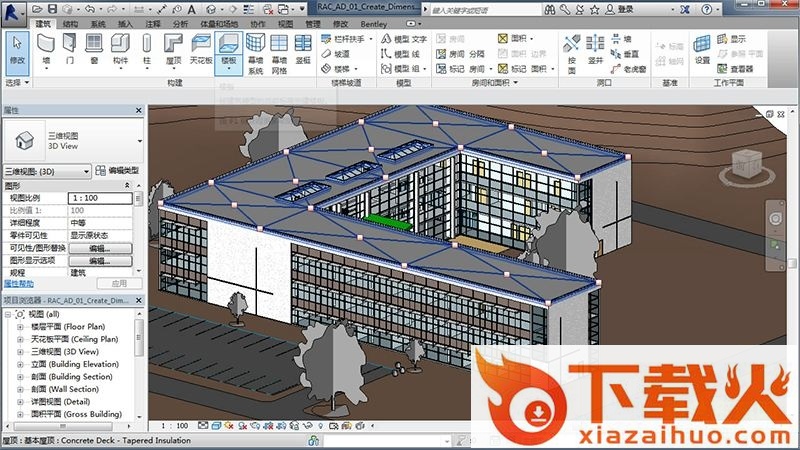Click the 视图比例 1:100 field
The height and width of the screenshot is (450, 800).
click(100, 198)
